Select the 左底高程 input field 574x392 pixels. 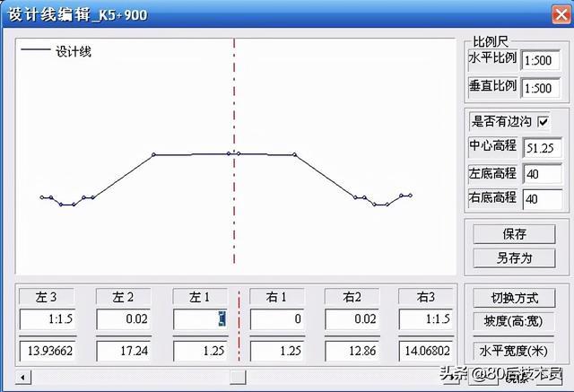tap(542, 174)
